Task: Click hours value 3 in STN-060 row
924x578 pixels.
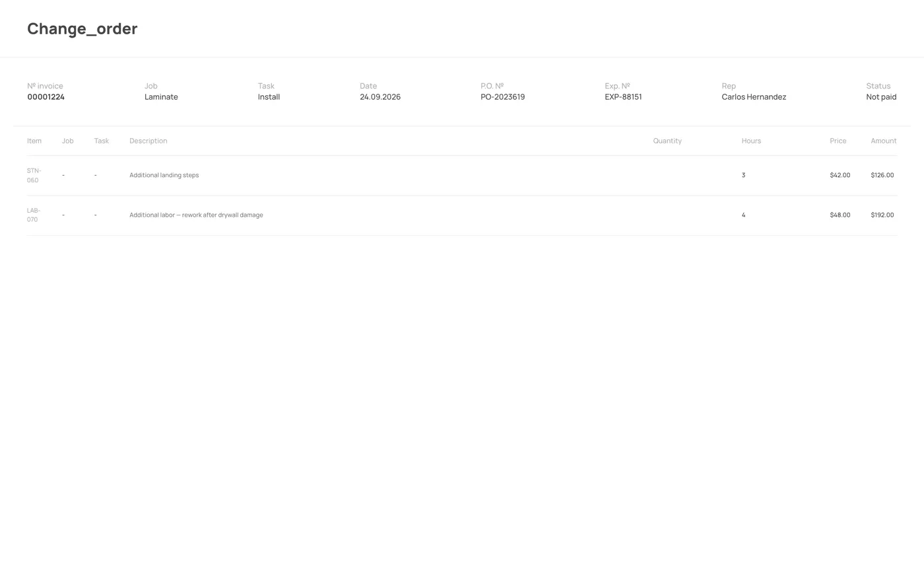Action: [743, 175]
